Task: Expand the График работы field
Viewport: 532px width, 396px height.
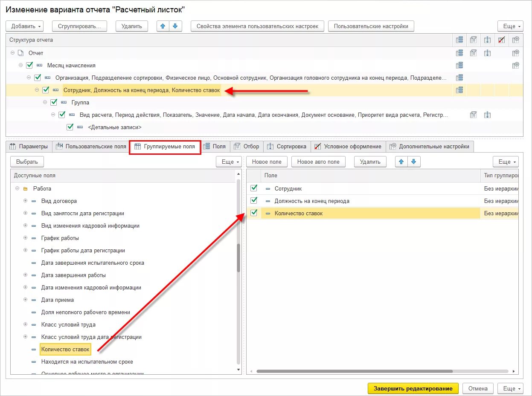Action: [x=25, y=238]
